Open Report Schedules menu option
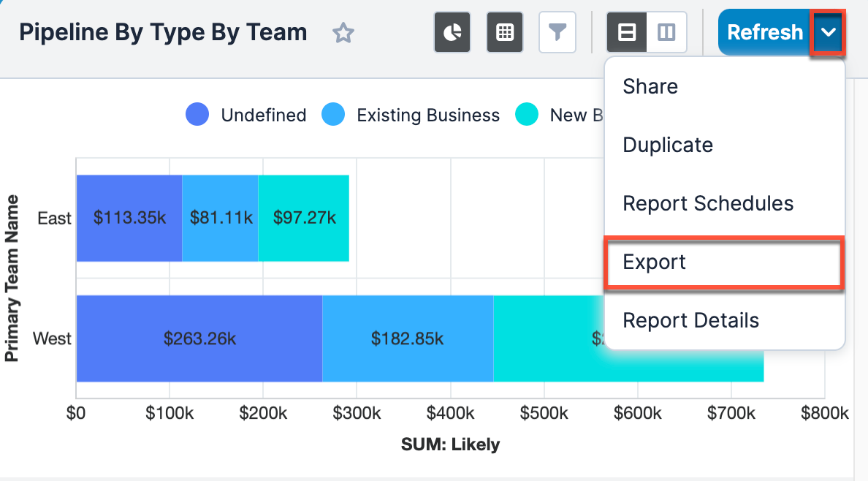 [708, 203]
